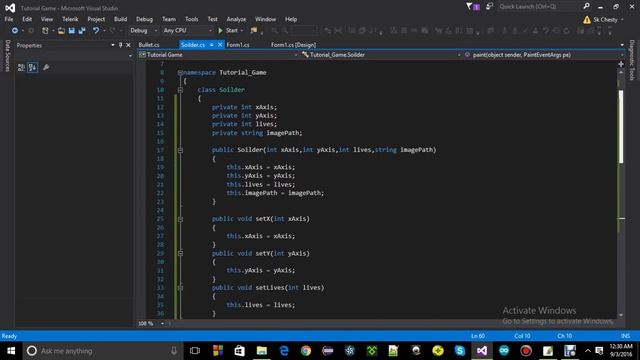Click the 'private string imagePath;' code line
640x360 pixels.
coord(257,133)
